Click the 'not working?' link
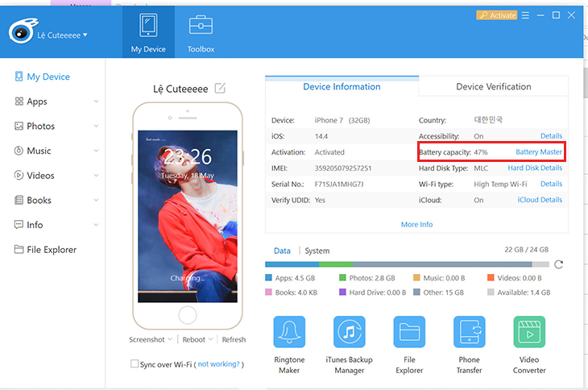Viewport: 588px width, 390px height. tap(218, 363)
